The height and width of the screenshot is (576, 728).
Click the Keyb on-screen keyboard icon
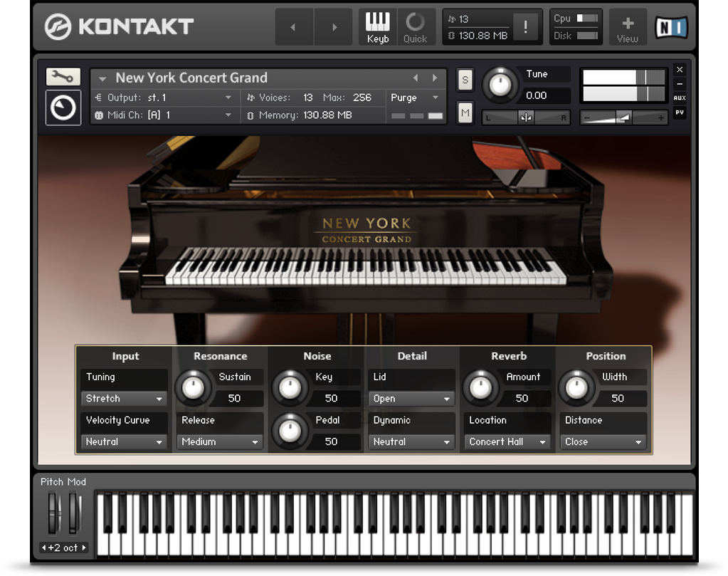coord(377,27)
